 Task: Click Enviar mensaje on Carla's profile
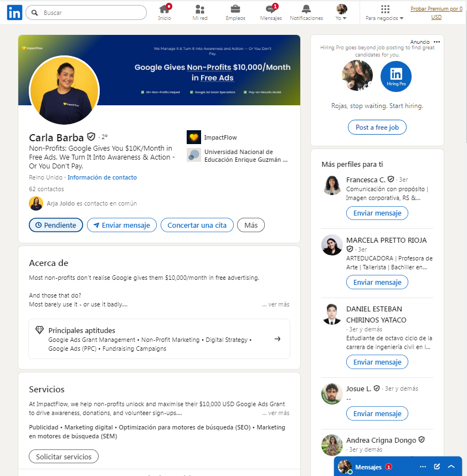pyautogui.click(x=122, y=225)
